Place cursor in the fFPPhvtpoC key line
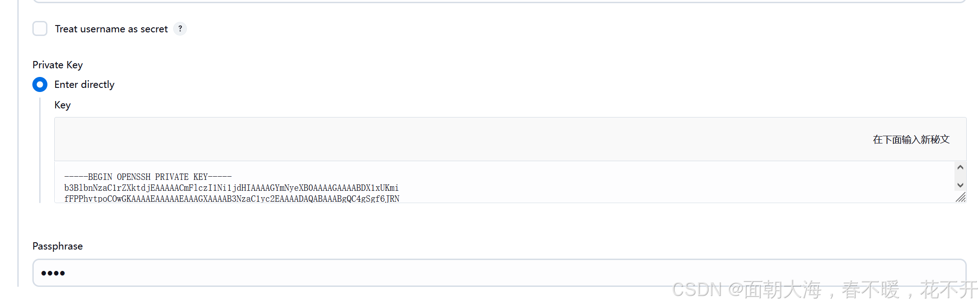 (x=232, y=199)
